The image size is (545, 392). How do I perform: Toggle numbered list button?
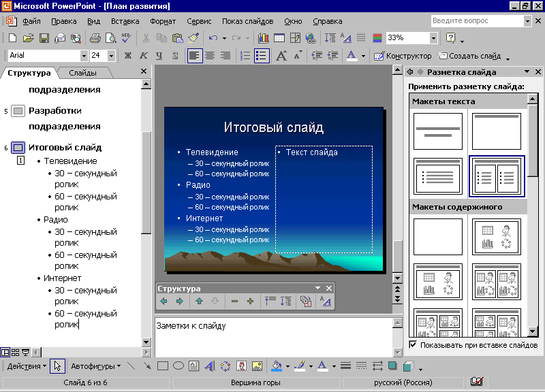(x=245, y=56)
